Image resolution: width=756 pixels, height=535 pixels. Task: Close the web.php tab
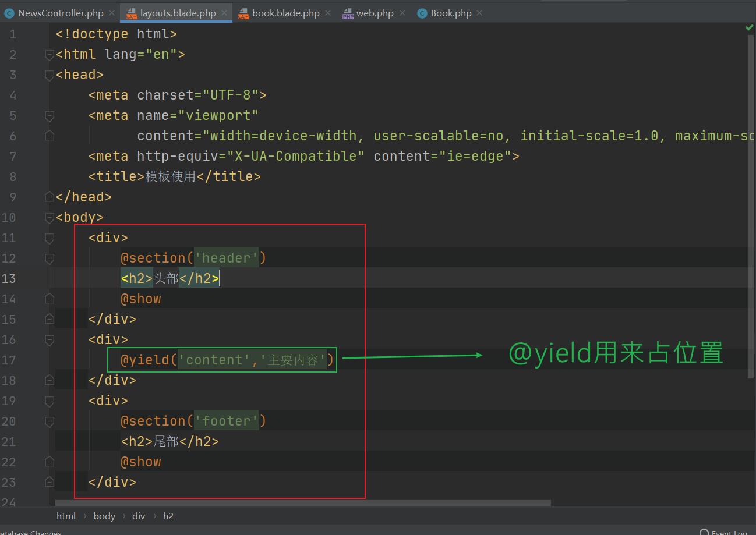click(x=402, y=13)
